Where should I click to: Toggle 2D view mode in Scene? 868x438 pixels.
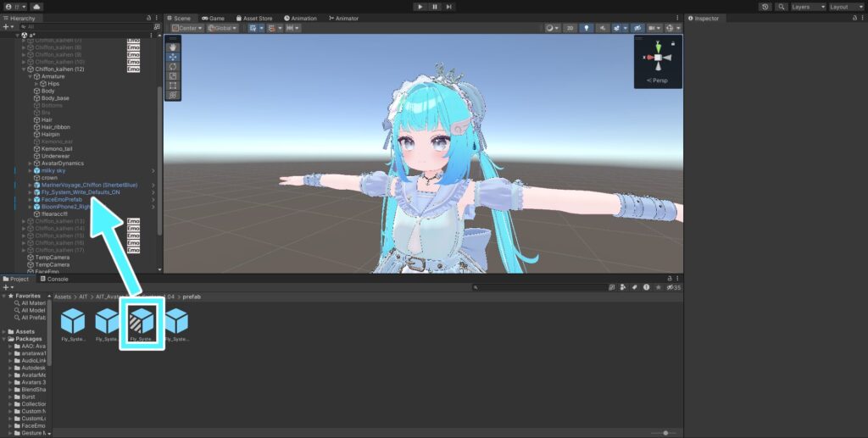click(570, 28)
